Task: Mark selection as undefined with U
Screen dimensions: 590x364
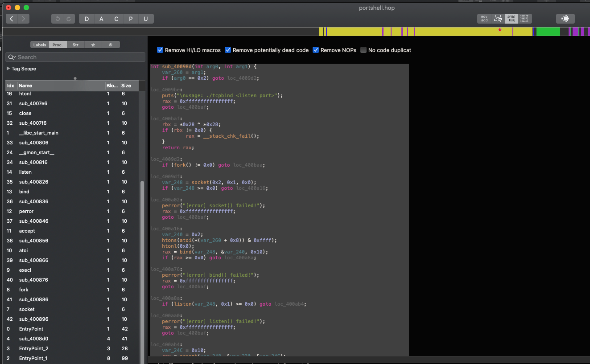Action: [x=146, y=19]
